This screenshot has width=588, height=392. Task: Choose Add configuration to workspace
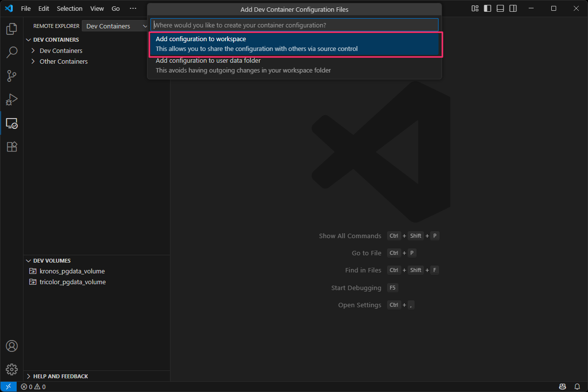click(295, 44)
